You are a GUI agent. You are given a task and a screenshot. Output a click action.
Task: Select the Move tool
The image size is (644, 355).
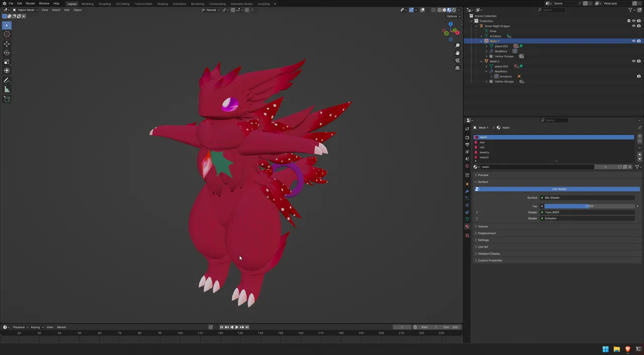tap(7, 44)
